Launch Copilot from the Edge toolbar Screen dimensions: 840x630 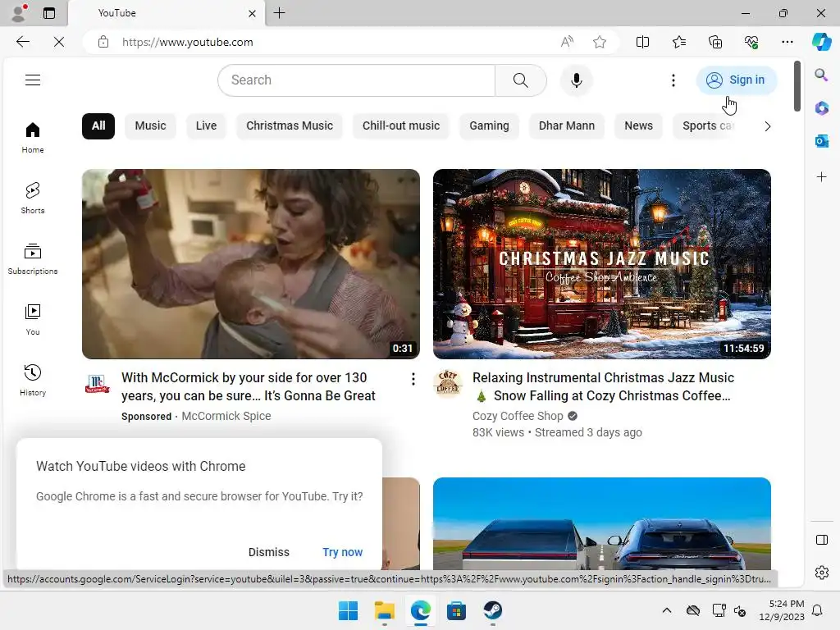[x=821, y=42]
